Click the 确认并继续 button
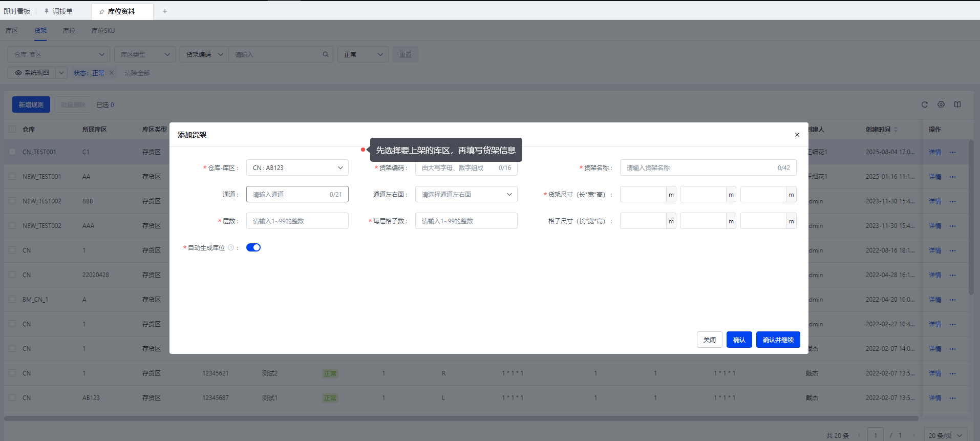This screenshot has height=441, width=980. click(778, 340)
